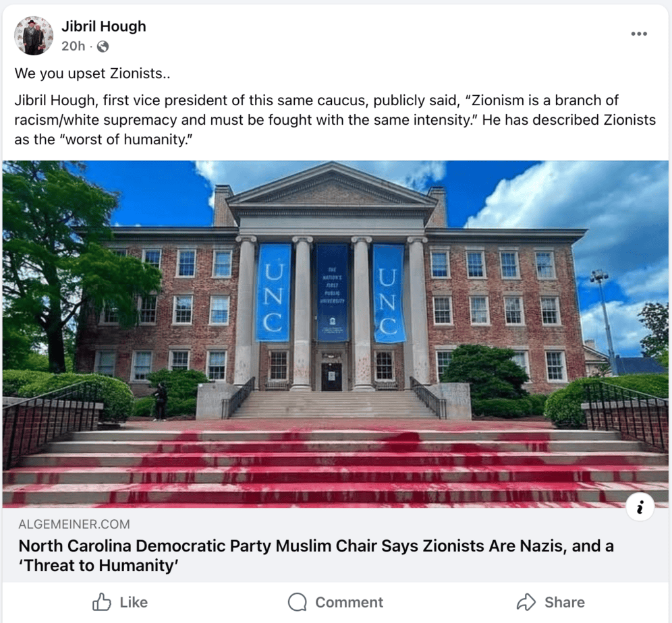
Task: Click the ALGEMEINER.COM source domain
Action: click(x=74, y=524)
